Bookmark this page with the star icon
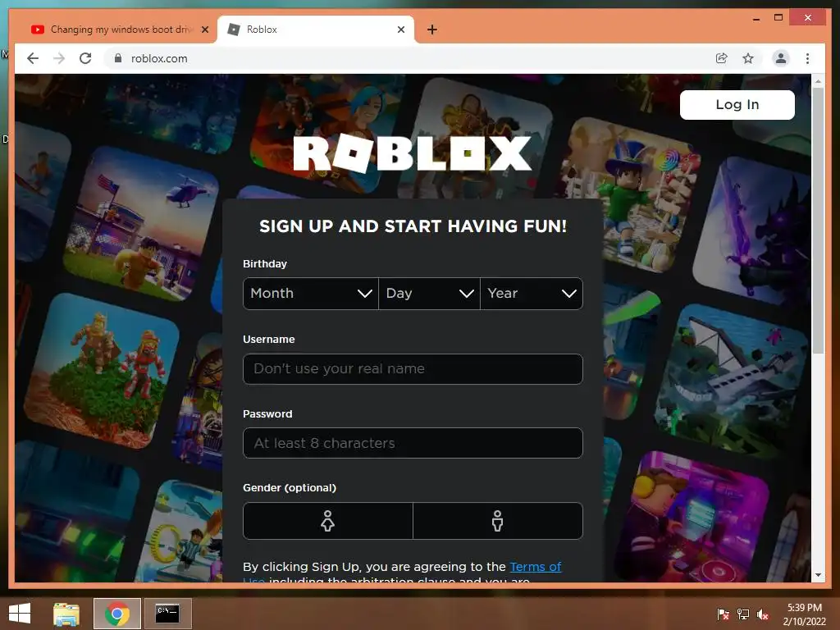Image resolution: width=840 pixels, height=630 pixels. (x=748, y=58)
